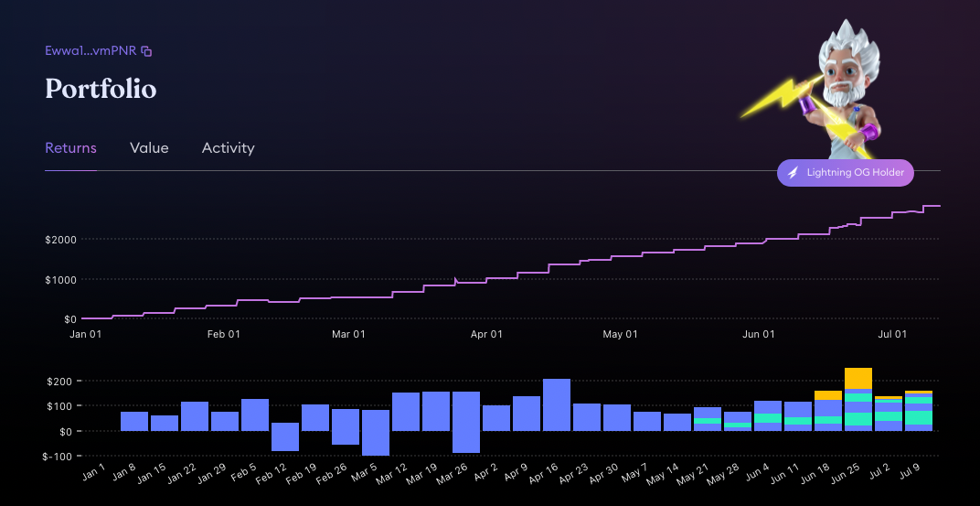This screenshot has width=980, height=506.
Task: Click the yellow segment of Jun 18 bar
Action: coord(828,395)
